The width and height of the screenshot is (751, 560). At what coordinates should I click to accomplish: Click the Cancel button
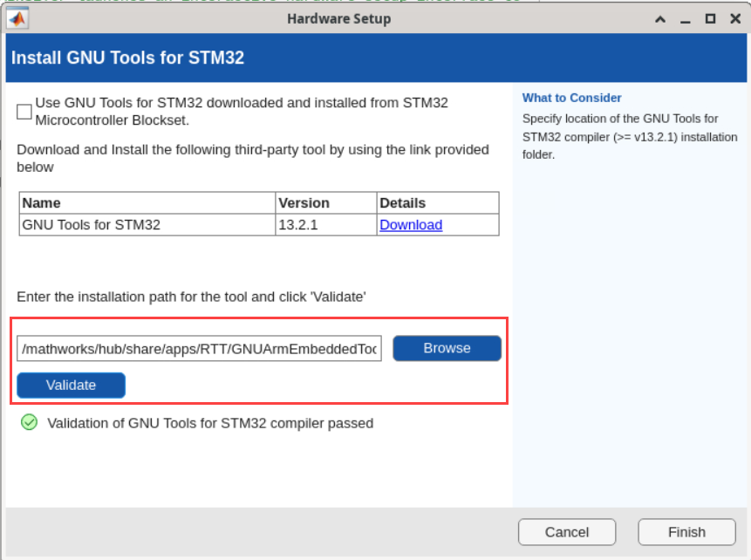(567, 531)
